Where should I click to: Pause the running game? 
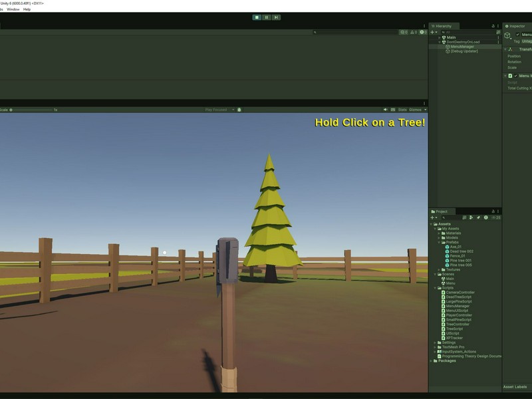point(266,17)
